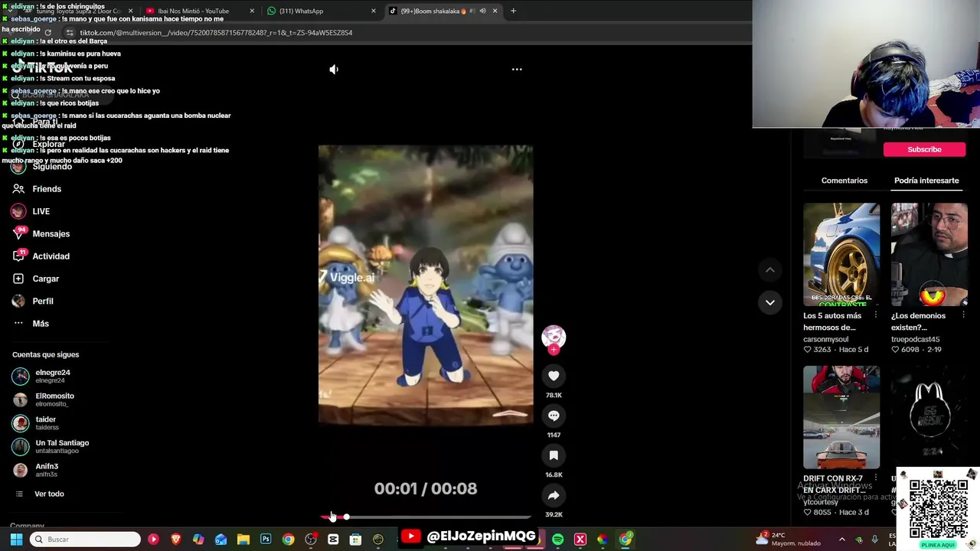Click the LIVE sidebar icon
980x551 pixels.
[x=18, y=211]
